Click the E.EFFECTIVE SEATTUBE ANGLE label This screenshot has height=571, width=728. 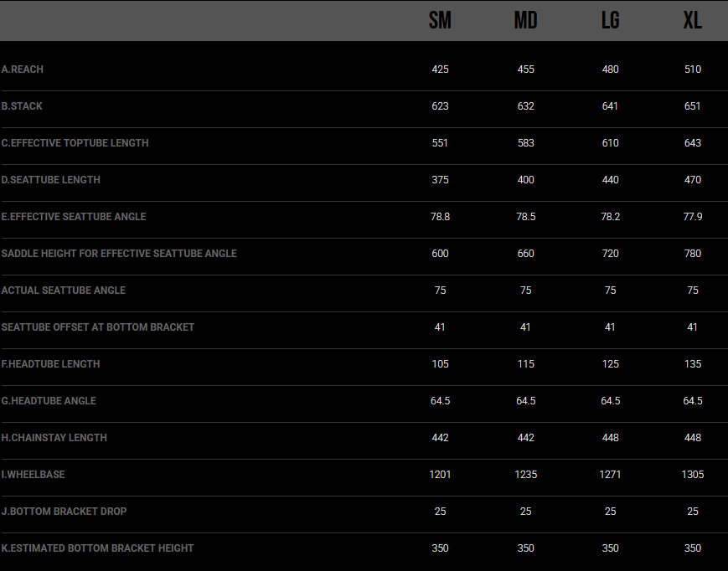(74, 217)
